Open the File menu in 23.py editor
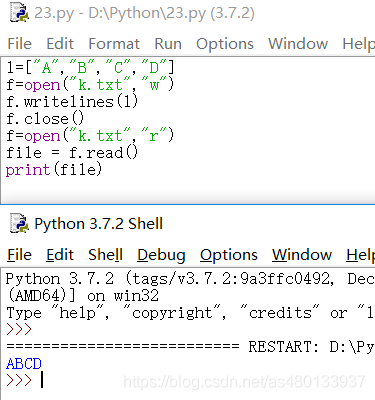 point(20,44)
